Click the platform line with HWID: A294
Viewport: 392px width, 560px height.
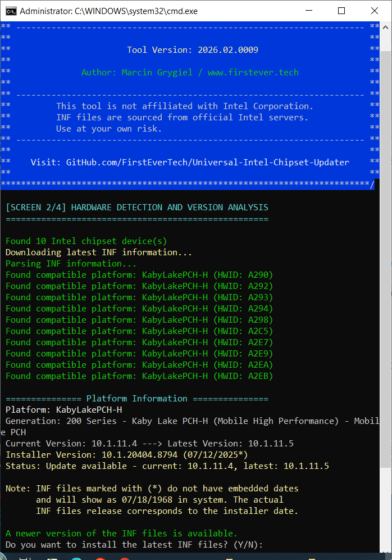(139, 309)
